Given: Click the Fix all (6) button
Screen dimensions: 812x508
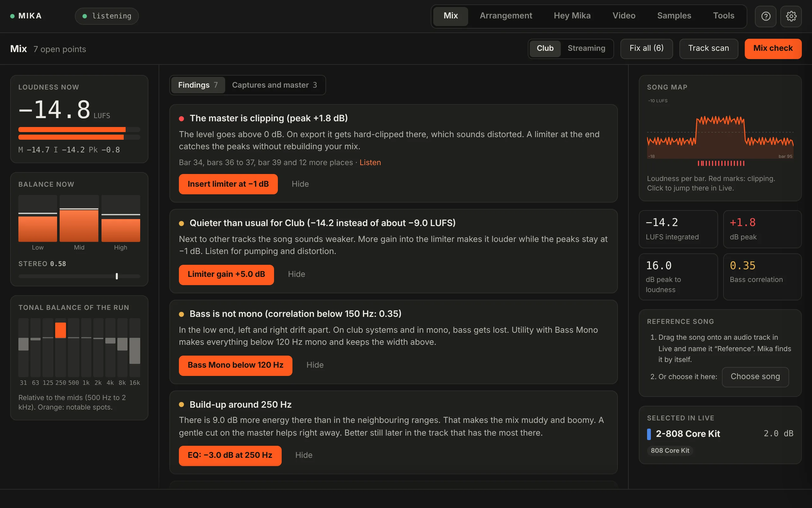Looking at the screenshot, I should 646,49.
